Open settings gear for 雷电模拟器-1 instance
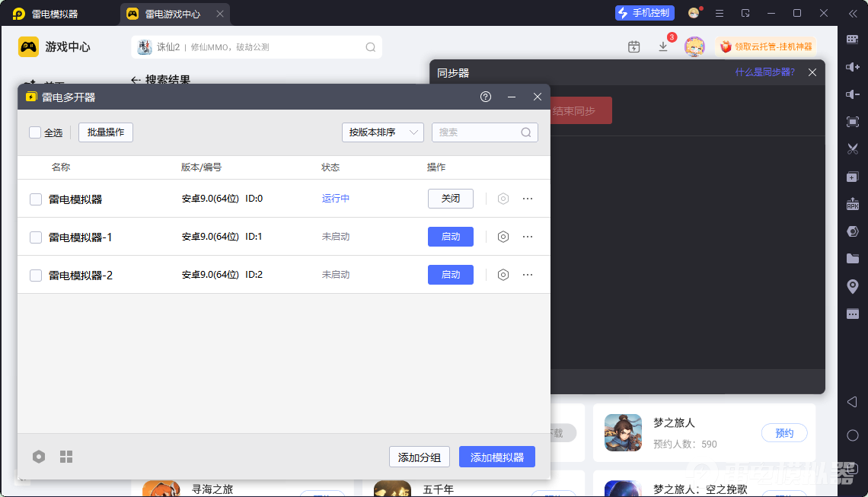Viewport: 868px width, 497px height. tap(503, 237)
